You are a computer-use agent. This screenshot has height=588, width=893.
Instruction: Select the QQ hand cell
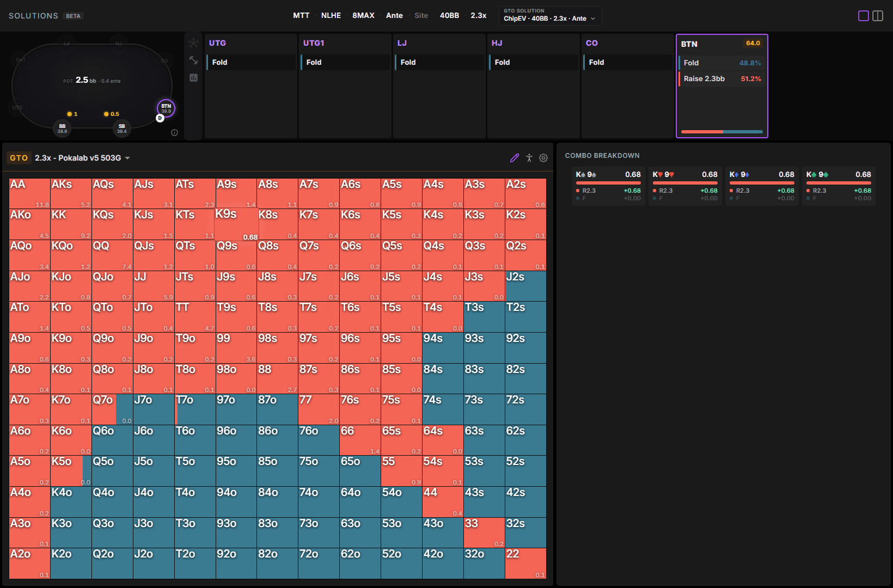coord(112,255)
